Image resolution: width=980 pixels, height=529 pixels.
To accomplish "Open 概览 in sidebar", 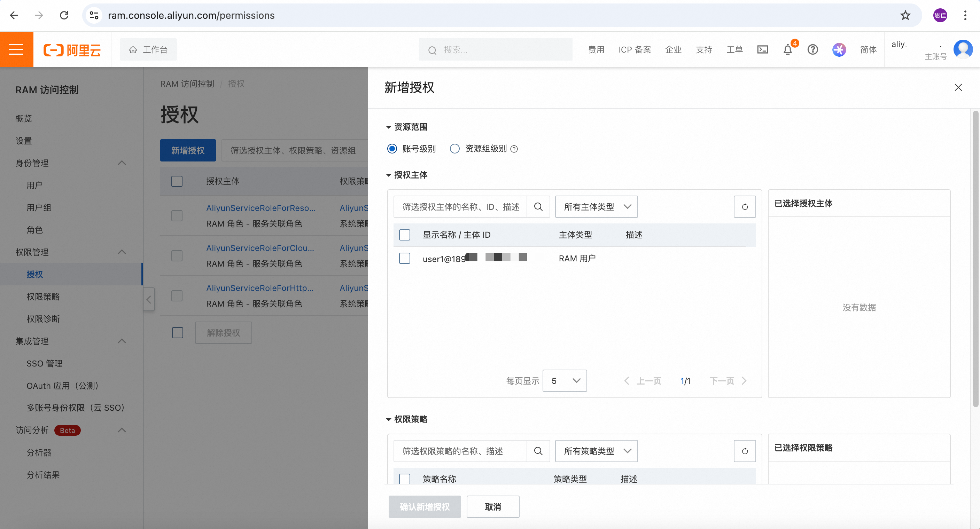I will click(x=24, y=118).
